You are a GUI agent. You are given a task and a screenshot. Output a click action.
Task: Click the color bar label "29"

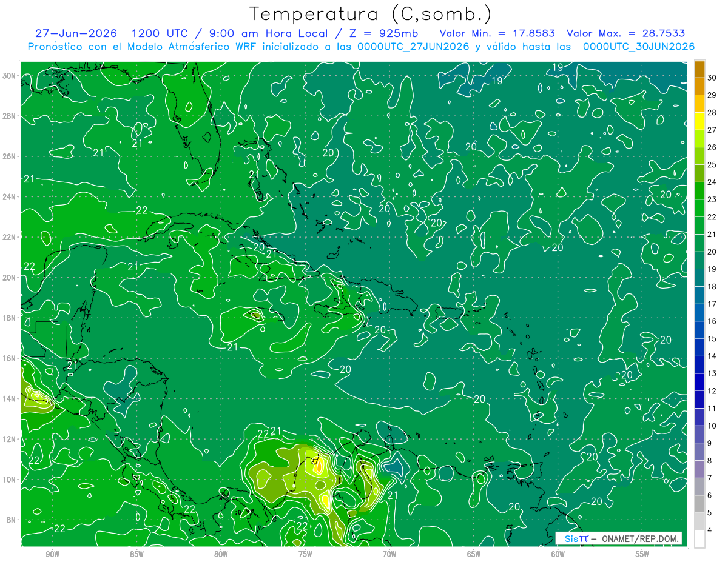(x=712, y=95)
